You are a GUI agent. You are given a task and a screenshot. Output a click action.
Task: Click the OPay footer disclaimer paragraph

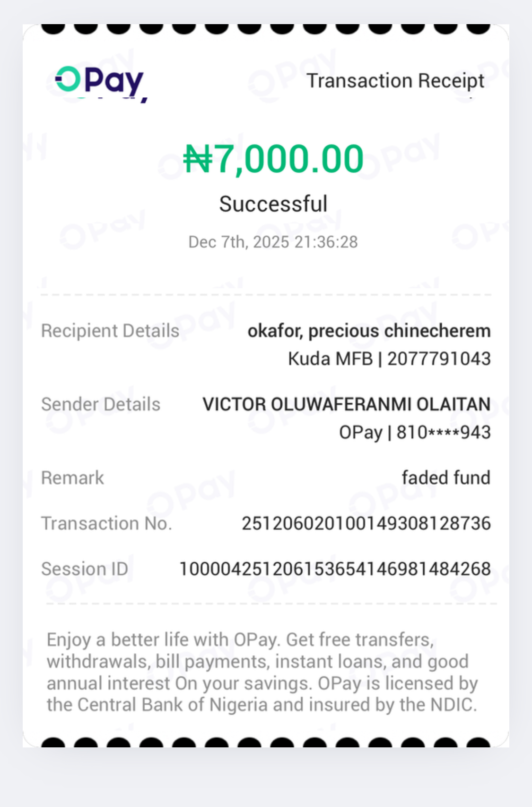pos(262,672)
